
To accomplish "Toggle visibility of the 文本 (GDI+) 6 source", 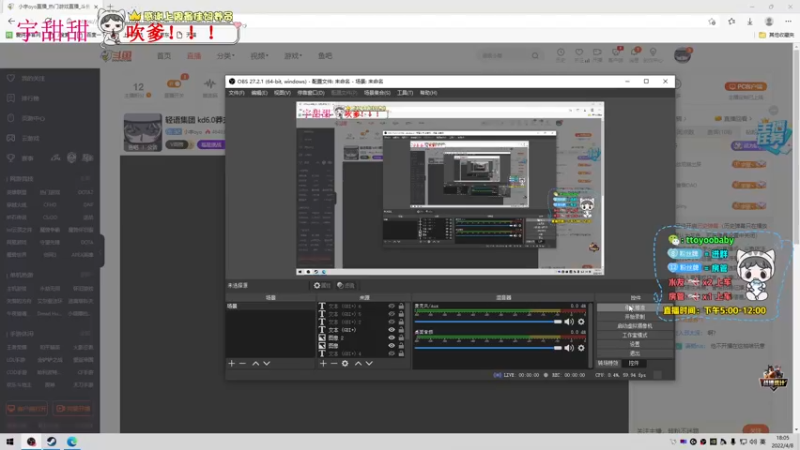I will point(391,307).
